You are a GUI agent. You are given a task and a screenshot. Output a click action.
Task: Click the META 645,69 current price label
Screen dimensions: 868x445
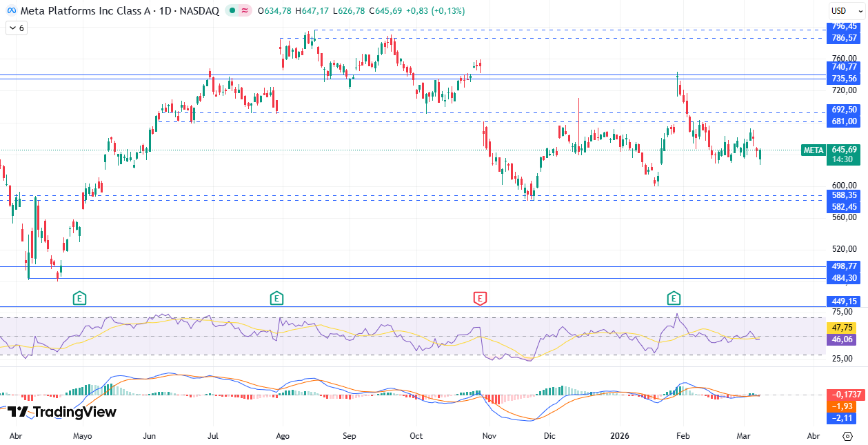[831, 150]
